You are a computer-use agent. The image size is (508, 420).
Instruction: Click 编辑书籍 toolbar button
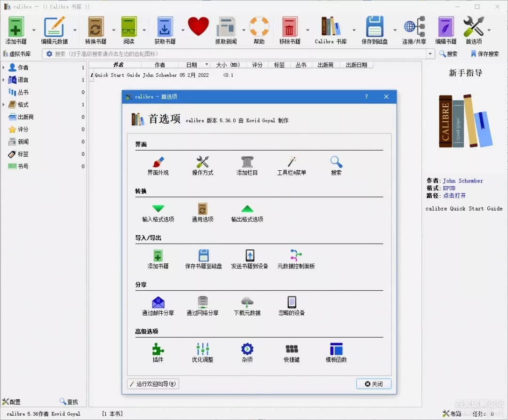[x=446, y=30]
